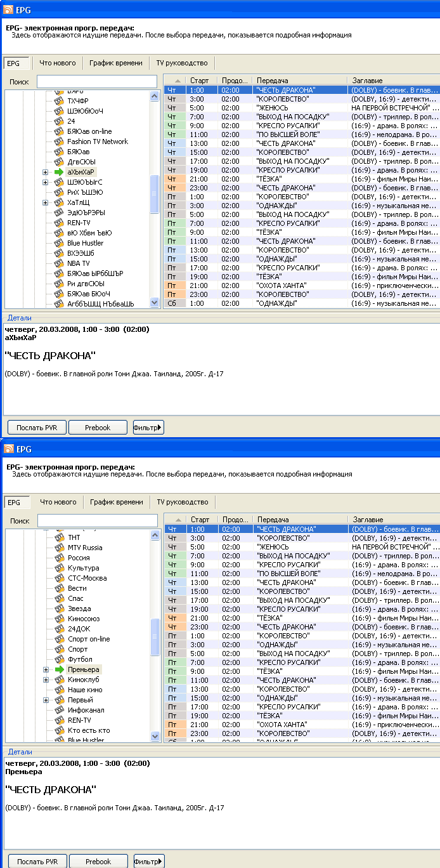This screenshot has width=440, height=868.
Task: Click the channel icon beside 24ДОК
Action: click(x=59, y=629)
